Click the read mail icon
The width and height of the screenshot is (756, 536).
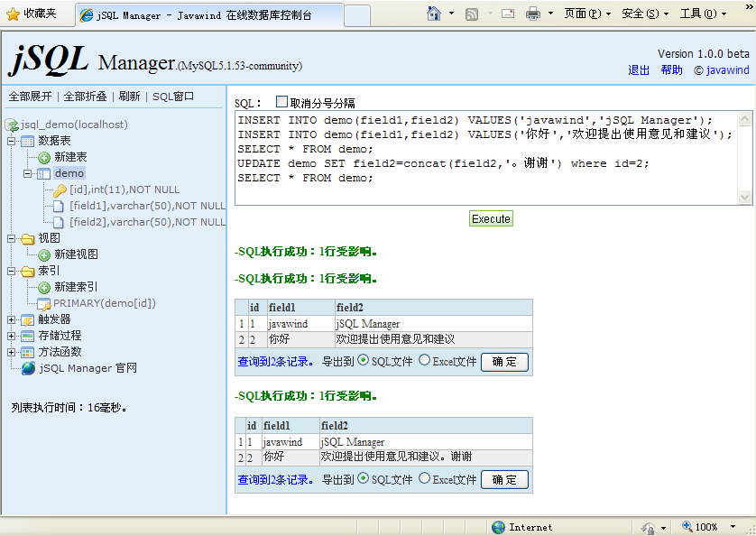pyautogui.click(x=508, y=14)
